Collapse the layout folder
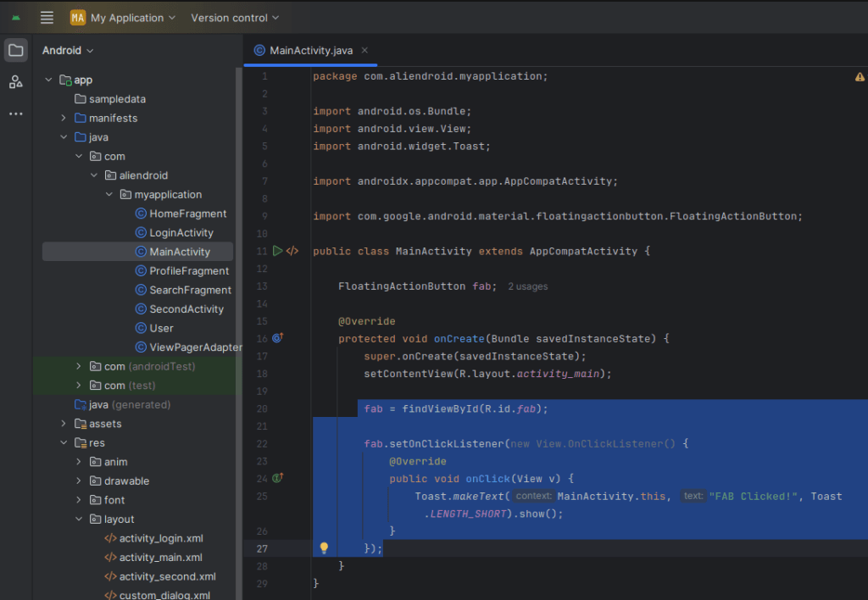The image size is (868, 600). (x=79, y=519)
